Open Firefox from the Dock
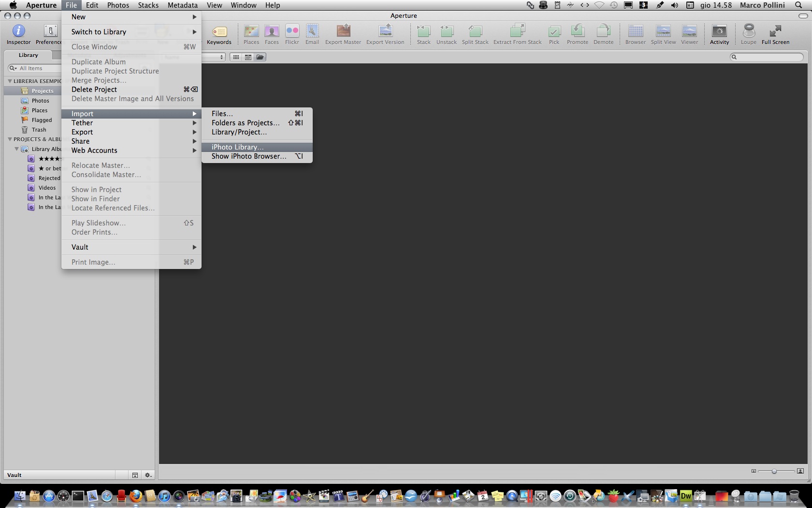The image size is (812, 508). [136, 496]
